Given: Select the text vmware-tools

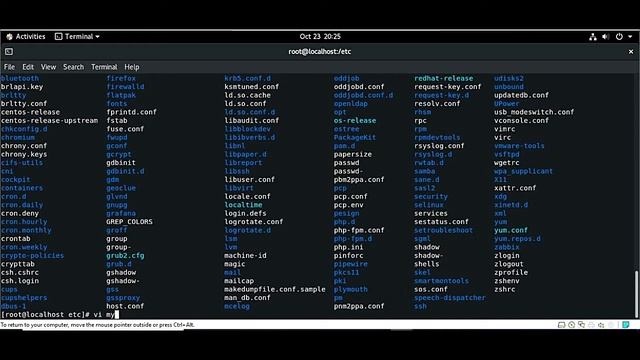Looking at the screenshot, I should point(519,146).
